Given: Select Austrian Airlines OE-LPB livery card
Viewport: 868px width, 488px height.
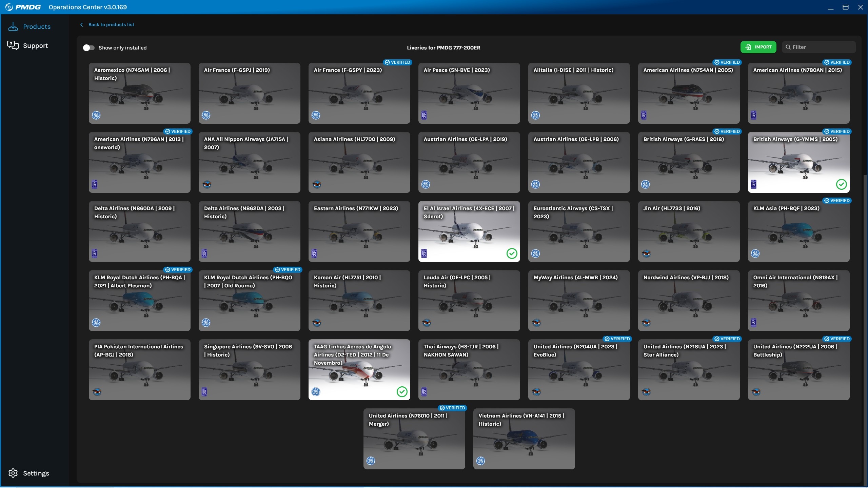Looking at the screenshot, I should pos(579,162).
